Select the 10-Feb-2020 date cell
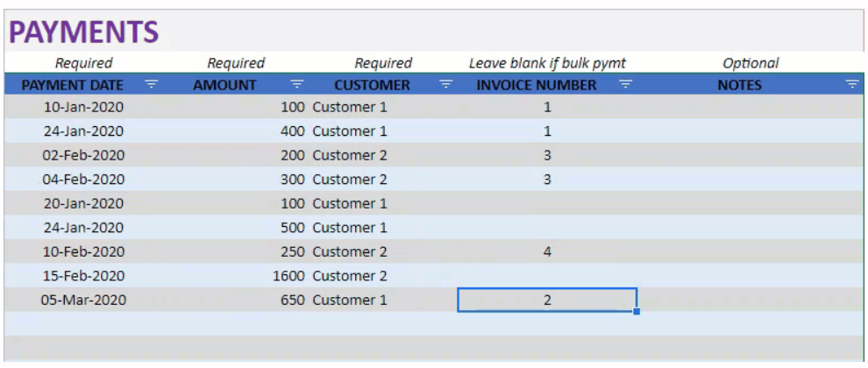 pyautogui.click(x=83, y=251)
